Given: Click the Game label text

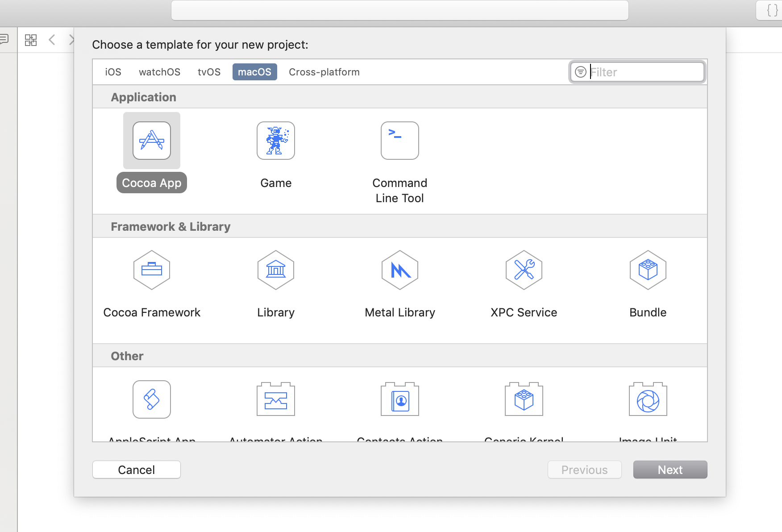Looking at the screenshot, I should click(276, 183).
